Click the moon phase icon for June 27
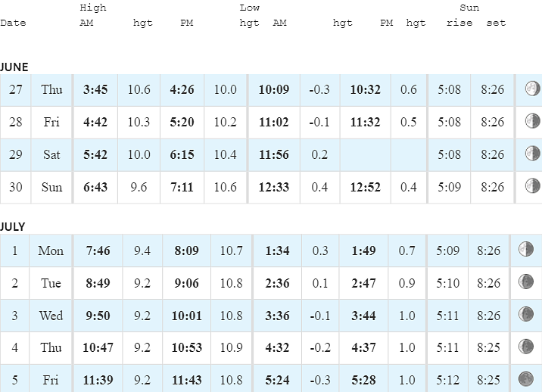Screen dimensions: 542x392 532,89
